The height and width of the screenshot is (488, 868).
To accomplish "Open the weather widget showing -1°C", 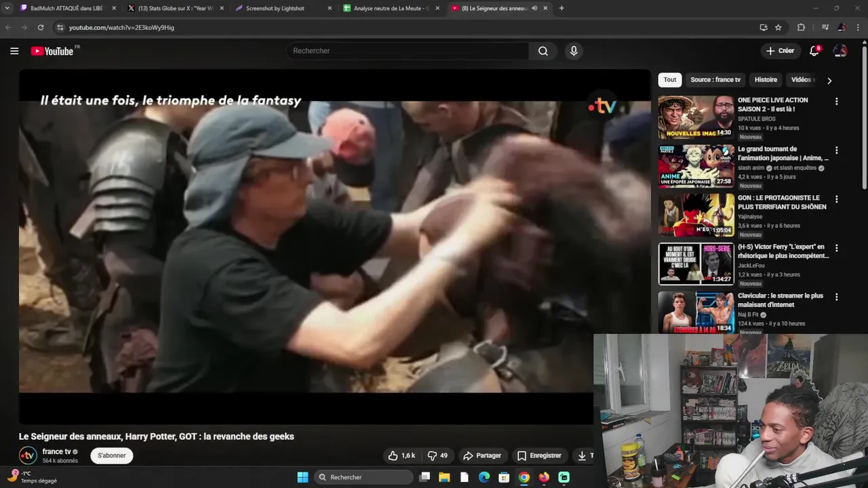I will point(32,477).
